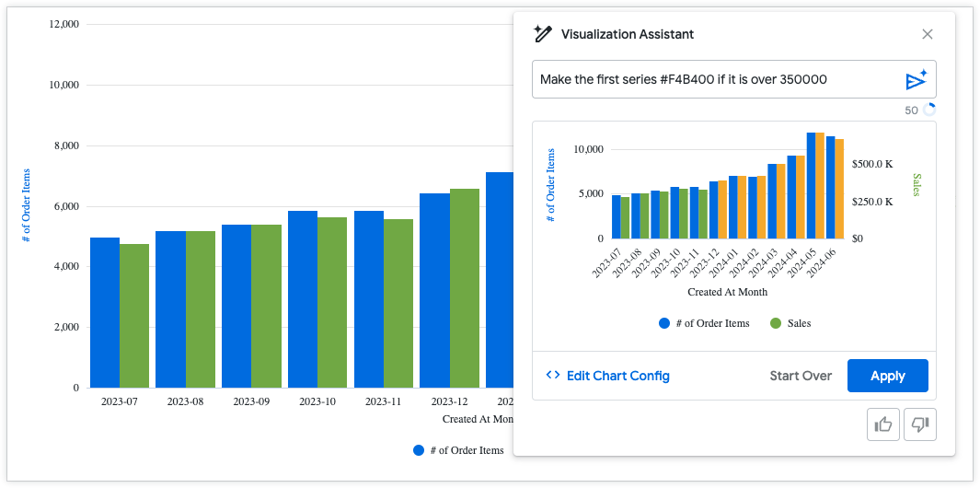Click the green Sales axis title in preview

[917, 184]
